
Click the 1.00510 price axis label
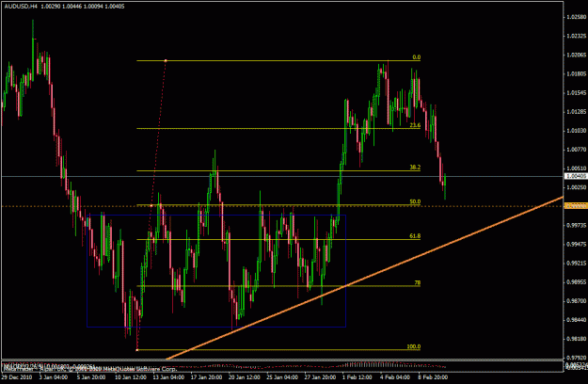[576, 168]
